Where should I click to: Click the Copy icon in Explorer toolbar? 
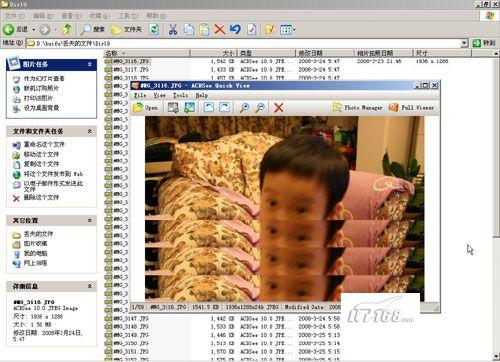click(x=189, y=29)
